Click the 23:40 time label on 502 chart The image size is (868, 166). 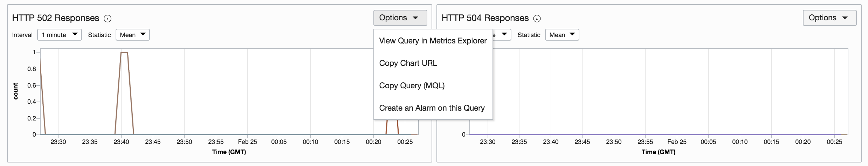121,142
